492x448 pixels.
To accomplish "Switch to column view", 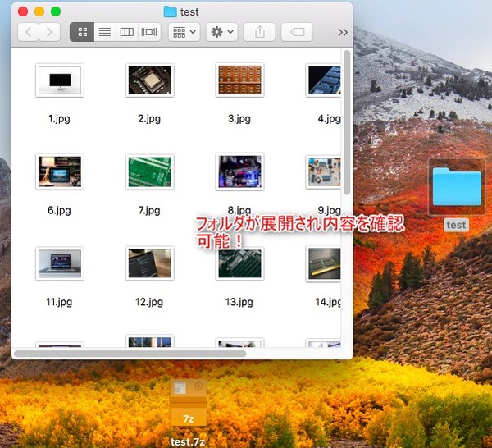I will point(127,32).
